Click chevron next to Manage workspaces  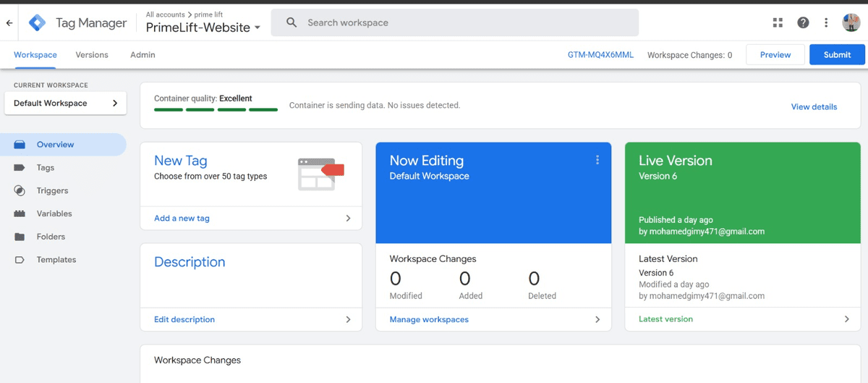[x=597, y=319]
